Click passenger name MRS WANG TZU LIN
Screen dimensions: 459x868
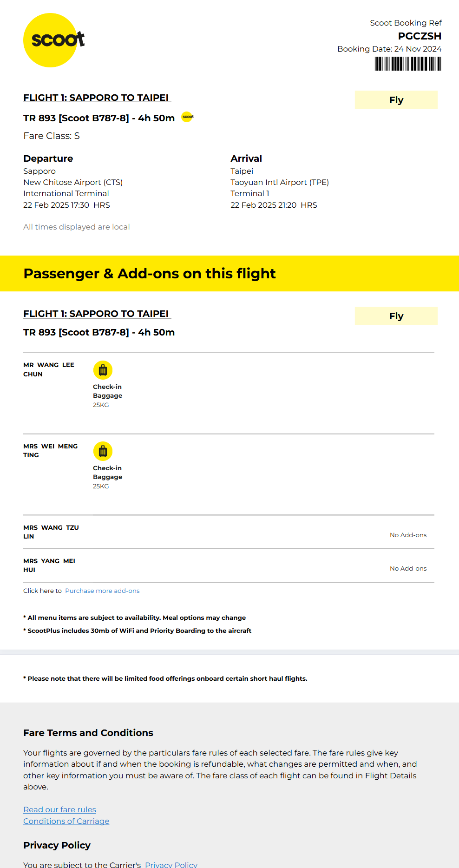[51, 532]
